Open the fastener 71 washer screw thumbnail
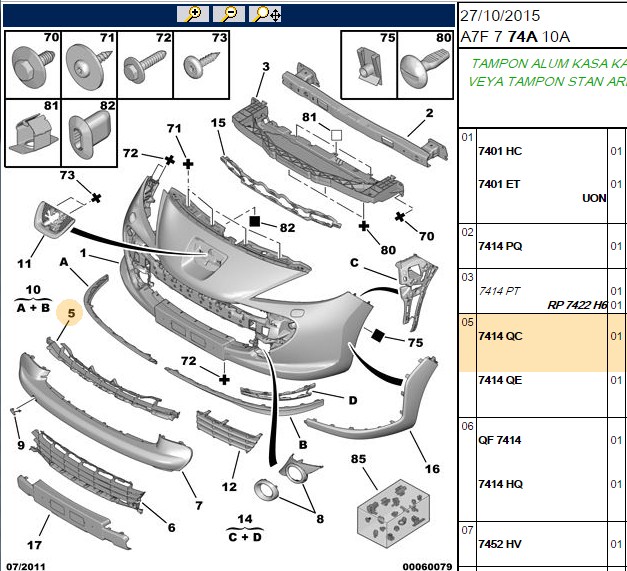The height and width of the screenshot is (571, 627). [90, 65]
